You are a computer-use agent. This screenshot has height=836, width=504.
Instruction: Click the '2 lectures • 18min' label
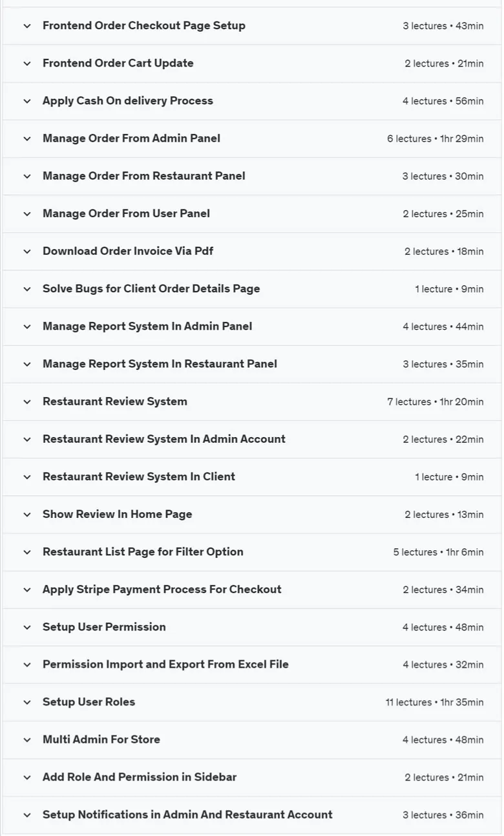(x=445, y=252)
